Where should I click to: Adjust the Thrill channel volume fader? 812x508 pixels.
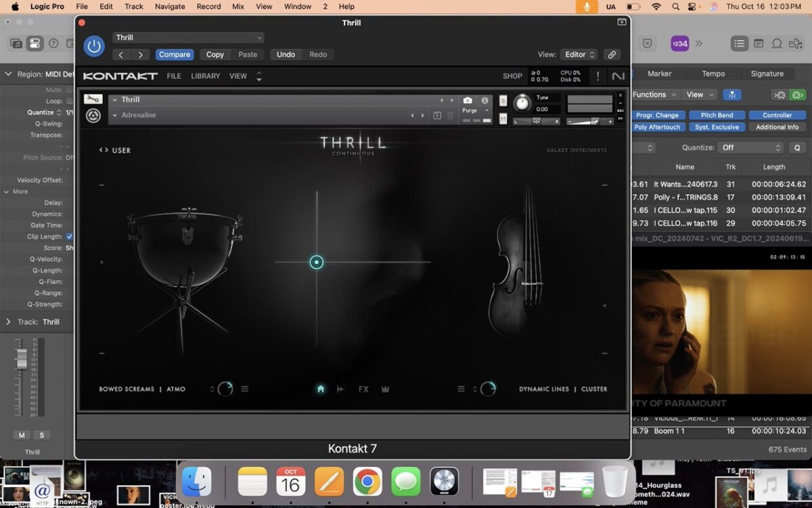(x=22, y=358)
